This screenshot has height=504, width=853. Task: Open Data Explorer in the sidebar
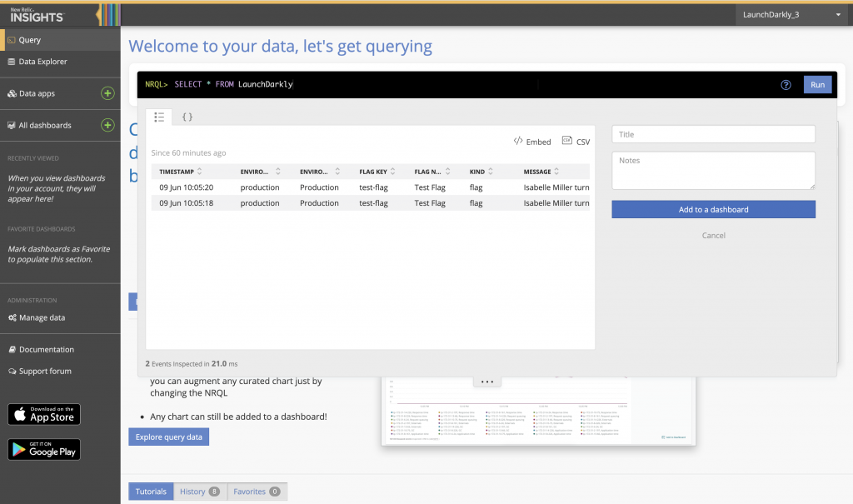pyautogui.click(x=42, y=62)
